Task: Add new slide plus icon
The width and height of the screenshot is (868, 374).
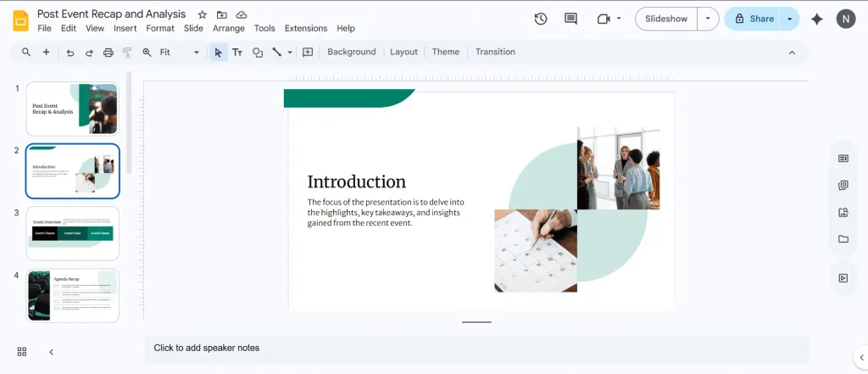Action: (46, 52)
